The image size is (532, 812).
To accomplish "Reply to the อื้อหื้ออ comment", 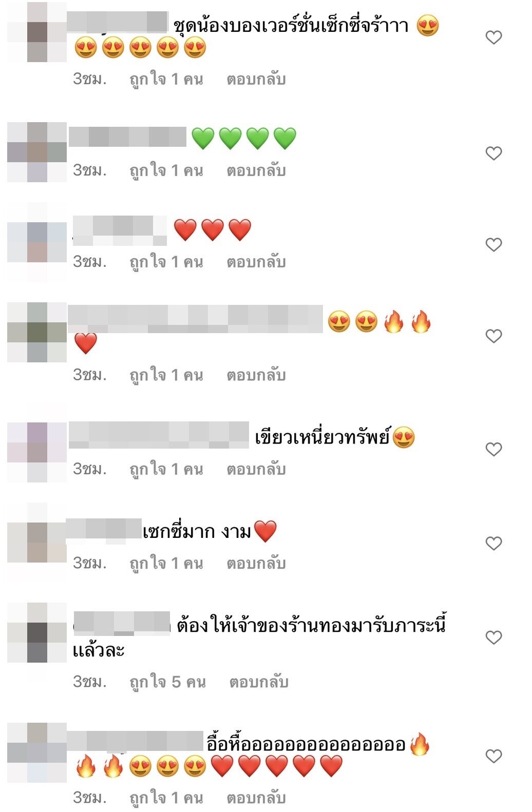I will click(x=256, y=798).
